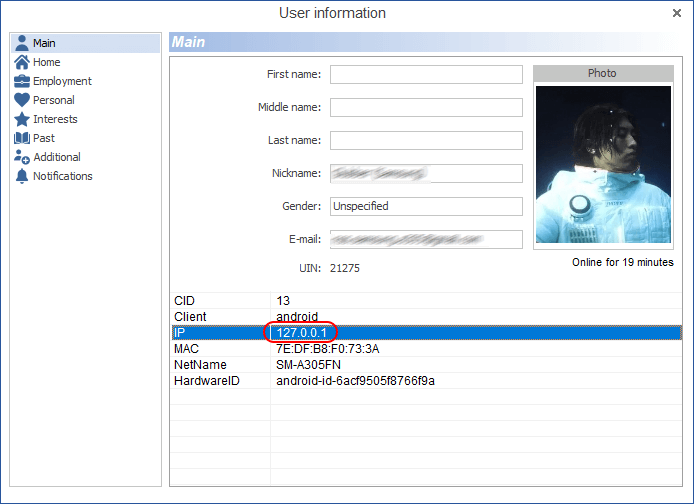
Task: Select the HardwareID value android-id-6acf9505f8766f9a
Action: 355,381
